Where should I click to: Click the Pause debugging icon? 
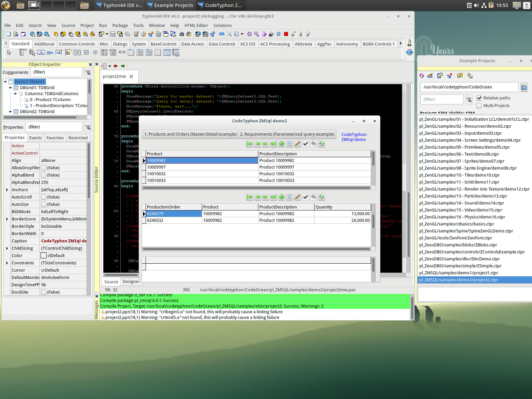click(279, 34)
